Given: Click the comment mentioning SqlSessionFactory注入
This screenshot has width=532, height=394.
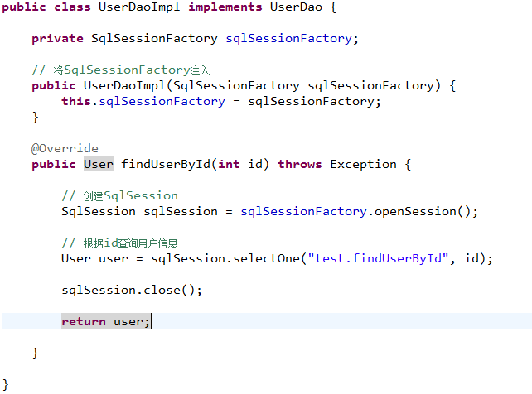Looking at the screenshot, I should click(x=121, y=70).
